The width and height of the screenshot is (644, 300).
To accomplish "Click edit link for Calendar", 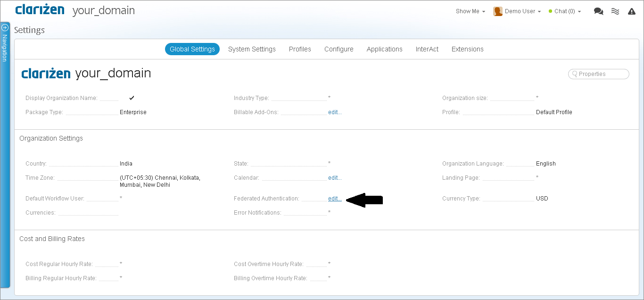I will click(x=335, y=178).
